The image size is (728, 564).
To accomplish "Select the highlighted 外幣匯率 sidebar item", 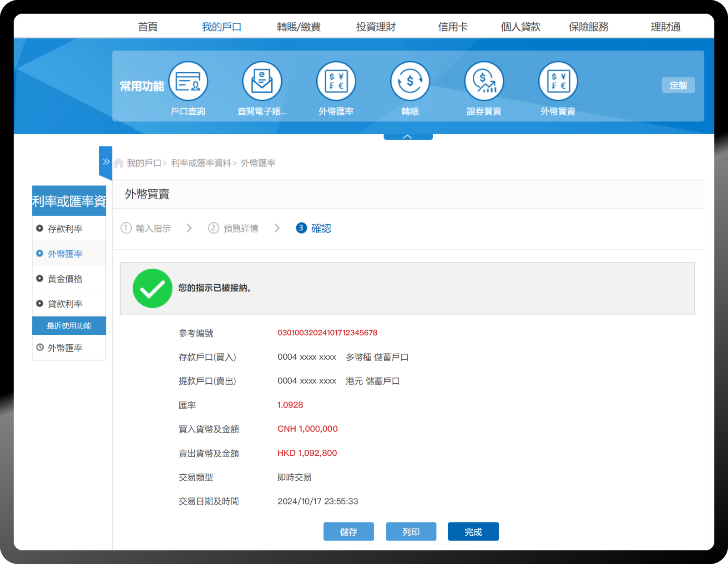I will (x=69, y=253).
